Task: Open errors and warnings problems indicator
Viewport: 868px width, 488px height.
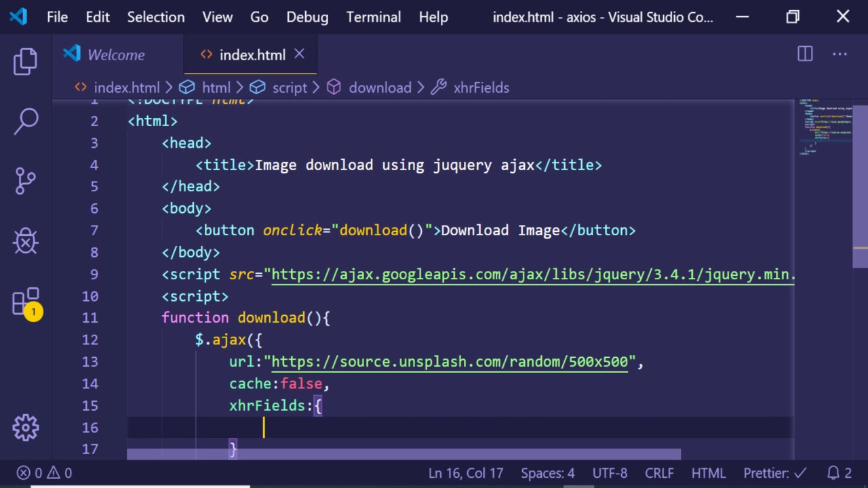Action: pos(45,473)
